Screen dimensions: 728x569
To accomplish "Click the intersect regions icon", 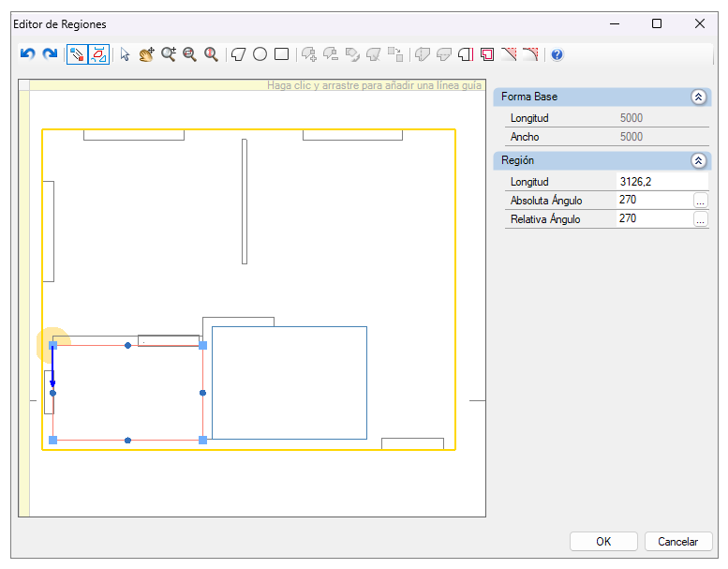I will point(352,54).
